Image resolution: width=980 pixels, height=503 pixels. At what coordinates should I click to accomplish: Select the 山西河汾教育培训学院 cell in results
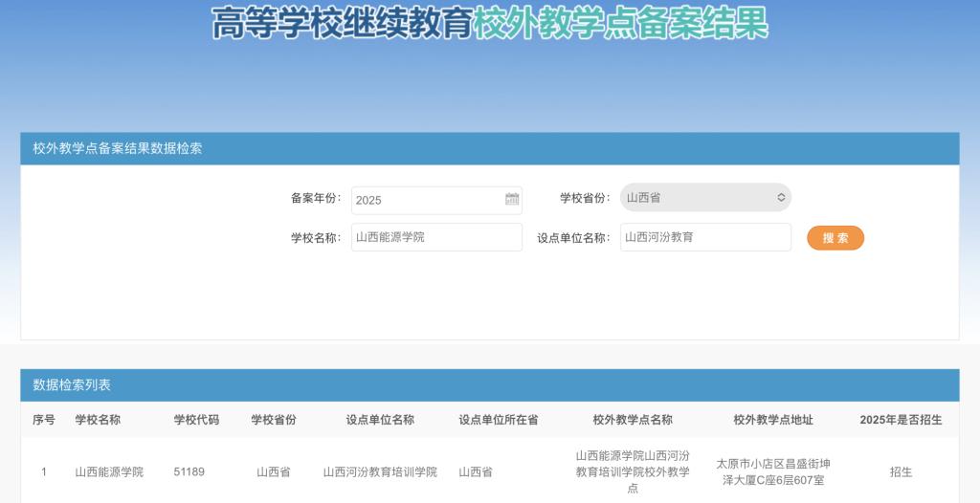(x=380, y=471)
